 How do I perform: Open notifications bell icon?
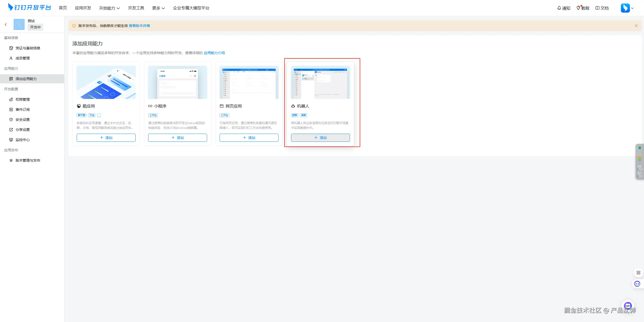point(559,8)
